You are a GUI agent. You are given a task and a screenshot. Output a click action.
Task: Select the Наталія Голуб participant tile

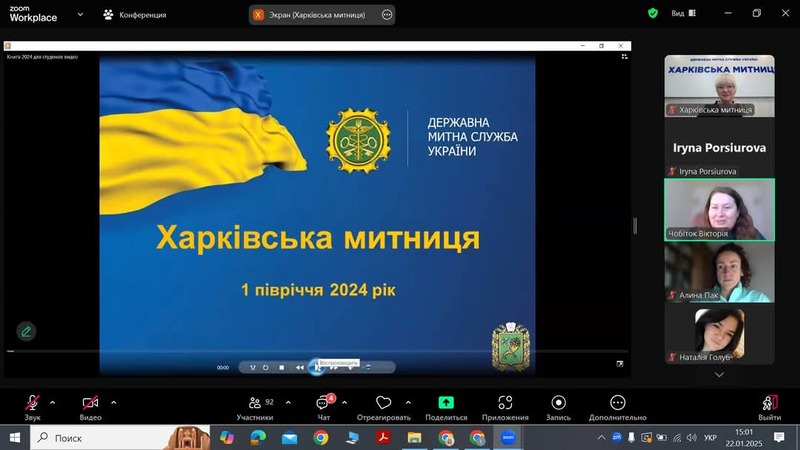(719, 335)
